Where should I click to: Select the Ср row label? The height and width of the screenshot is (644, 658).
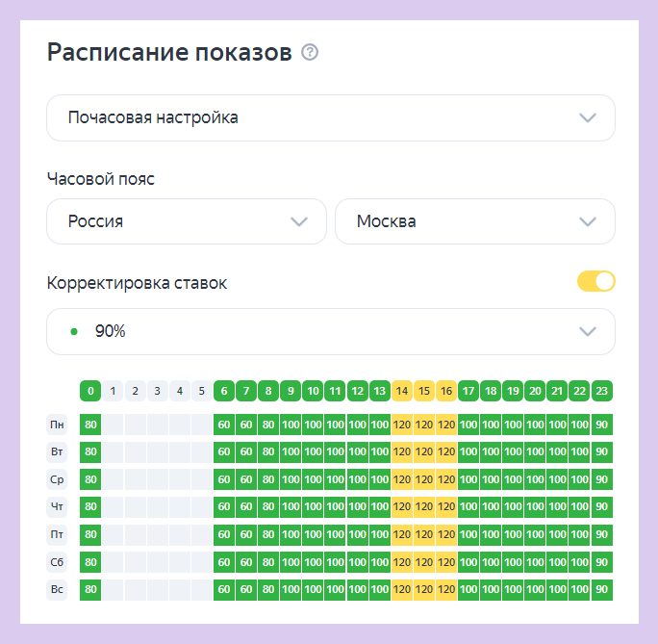tap(58, 479)
